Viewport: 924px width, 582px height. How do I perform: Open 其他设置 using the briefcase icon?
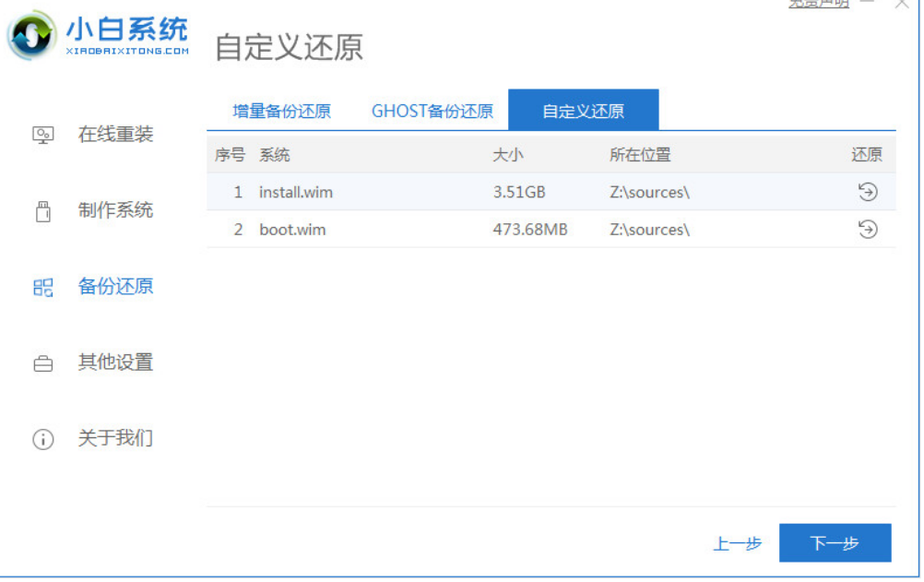pos(43,362)
